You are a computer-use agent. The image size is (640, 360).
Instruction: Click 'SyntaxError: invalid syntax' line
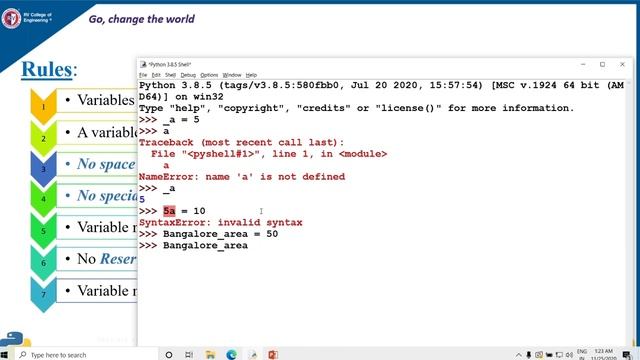[x=220, y=222]
